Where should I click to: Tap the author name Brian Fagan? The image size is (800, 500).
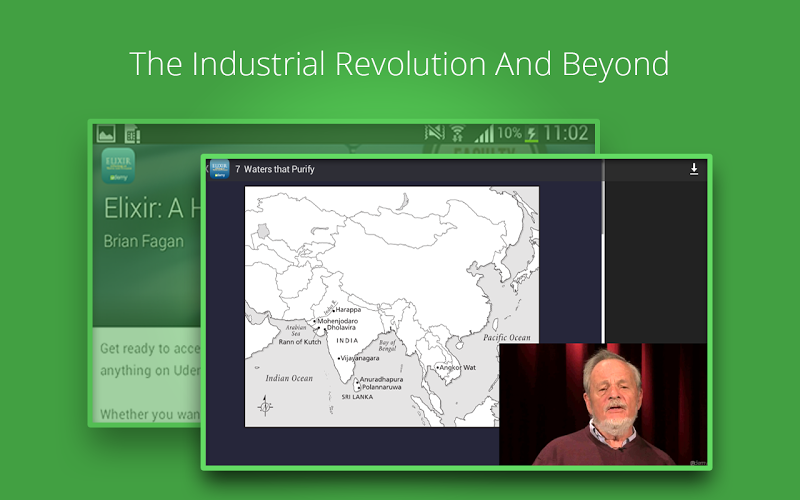[143, 241]
